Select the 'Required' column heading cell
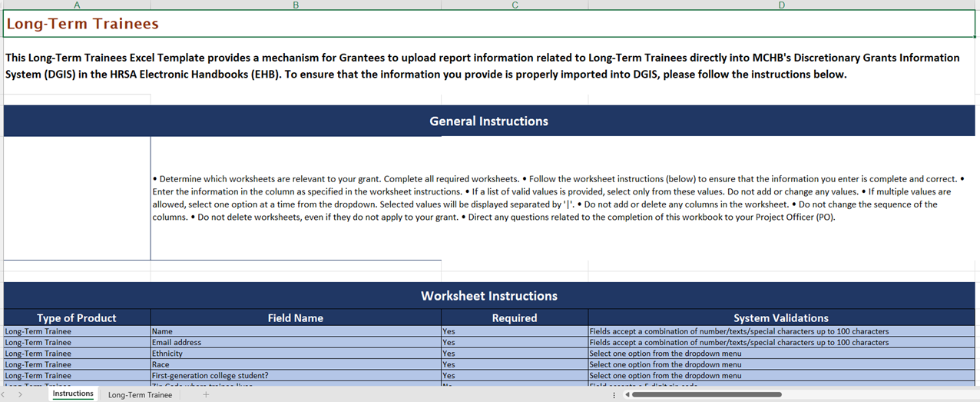This screenshot has height=402, width=980. (515, 317)
